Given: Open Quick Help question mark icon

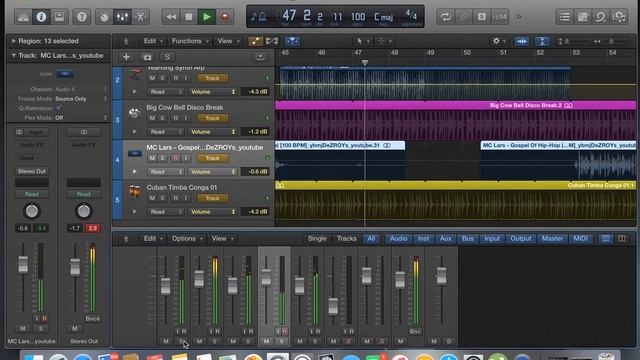Looking at the screenshot, I should pos(82,17).
